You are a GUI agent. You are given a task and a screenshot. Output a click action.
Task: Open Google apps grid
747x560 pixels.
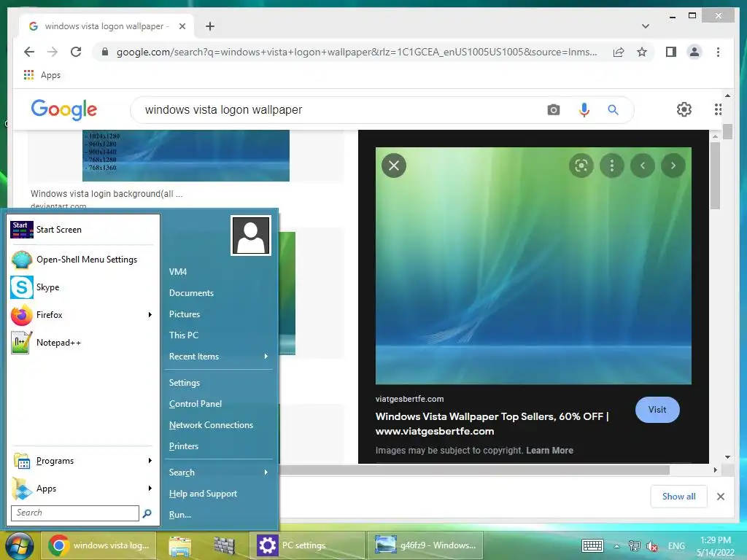pos(718,109)
